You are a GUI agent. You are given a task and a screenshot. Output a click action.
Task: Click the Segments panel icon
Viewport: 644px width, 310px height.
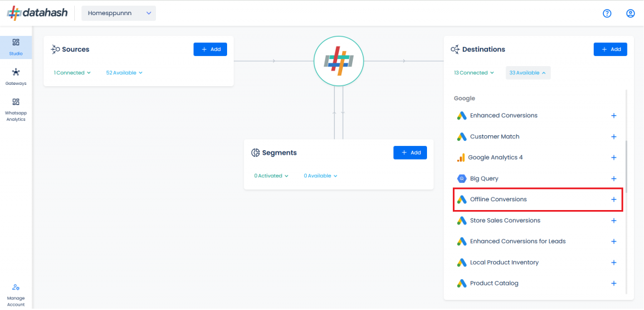coord(255,153)
